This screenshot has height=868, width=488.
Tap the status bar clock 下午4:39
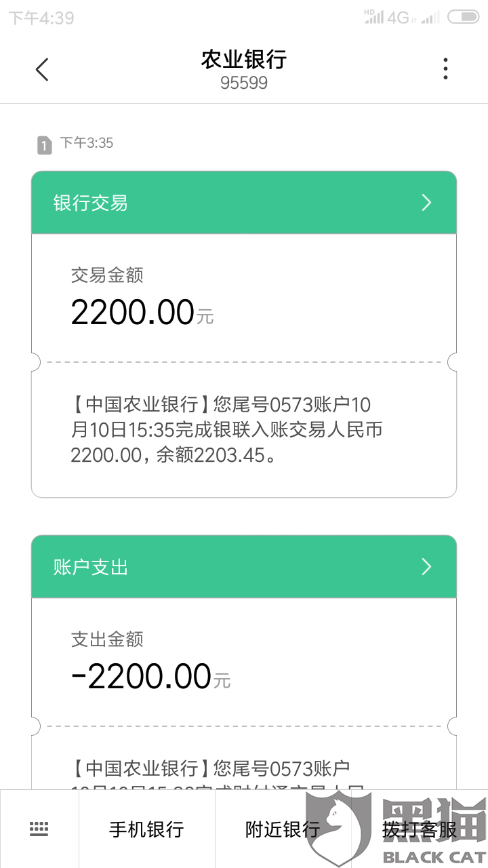pyautogui.click(x=41, y=18)
